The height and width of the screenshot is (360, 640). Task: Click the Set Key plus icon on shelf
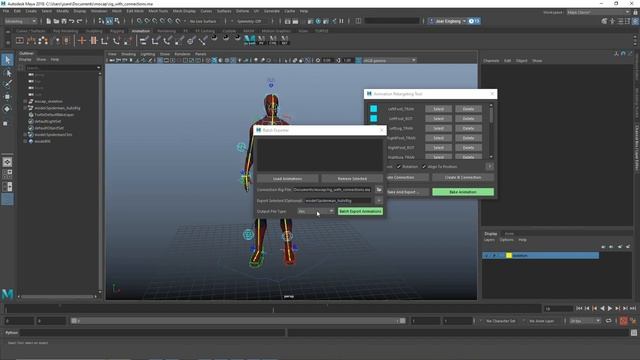tap(82, 40)
